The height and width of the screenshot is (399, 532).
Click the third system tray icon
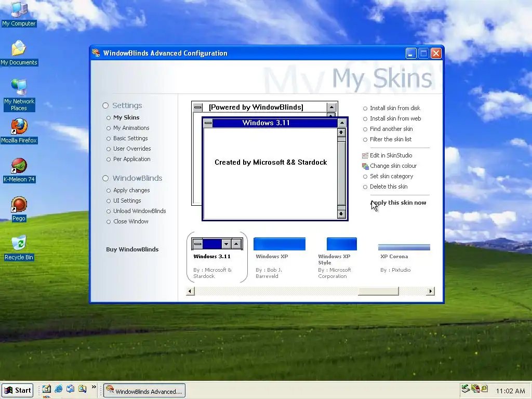pos(484,389)
